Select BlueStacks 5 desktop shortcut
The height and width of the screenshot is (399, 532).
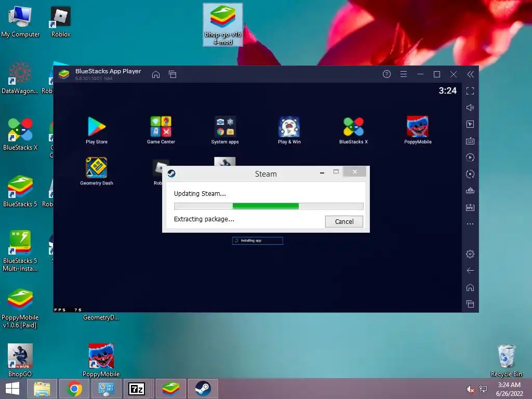click(x=20, y=191)
